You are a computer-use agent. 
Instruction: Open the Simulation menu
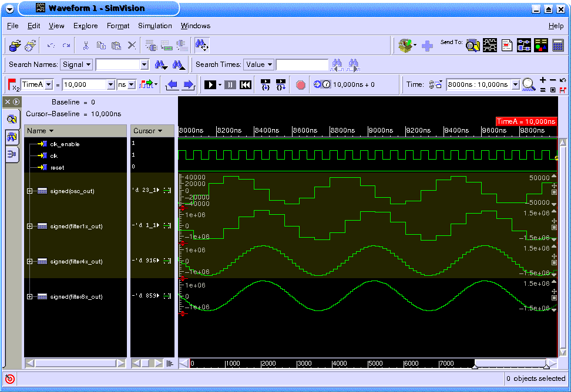pyautogui.click(x=154, y=26)
